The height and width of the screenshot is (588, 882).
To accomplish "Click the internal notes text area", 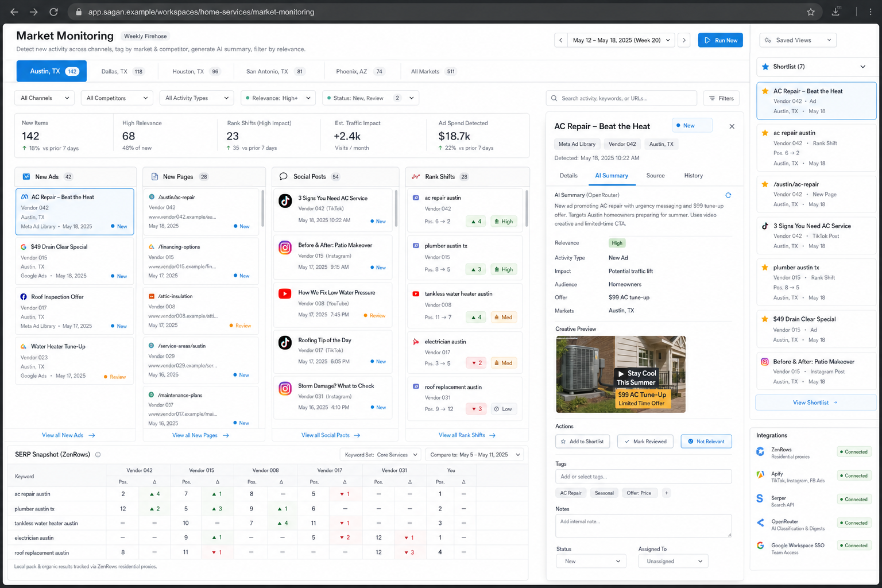I will pos(644,526).
